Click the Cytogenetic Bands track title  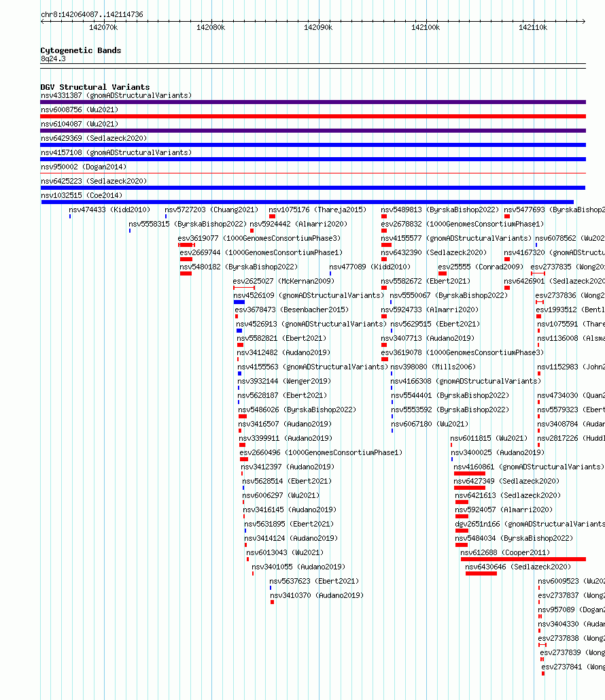(81, 50)
